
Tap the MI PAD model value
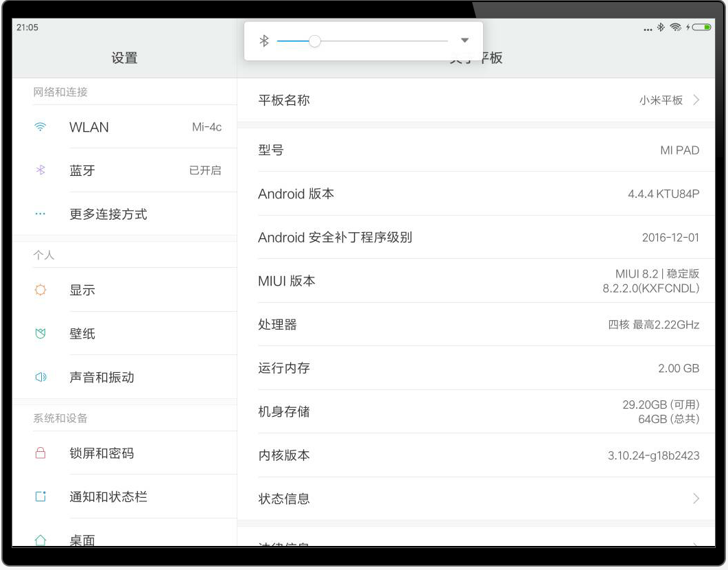[x=680, y=150]
